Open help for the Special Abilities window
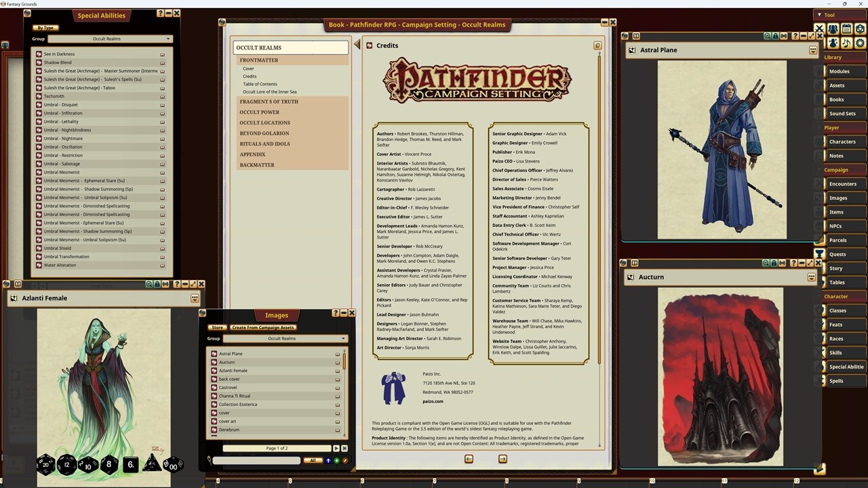The height and width of the screenshot is (488, 868). (x=160, y=14)
